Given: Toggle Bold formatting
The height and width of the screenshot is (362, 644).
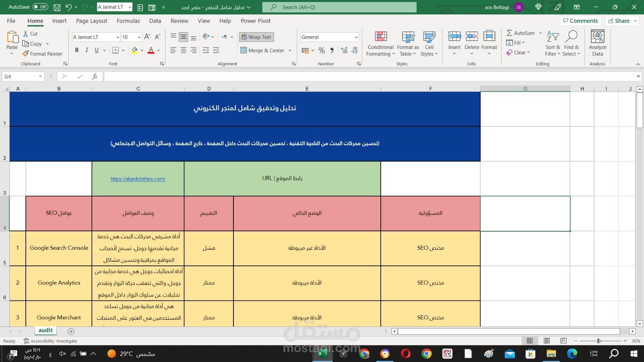Looking at the screenshot, I should [77, 50].
